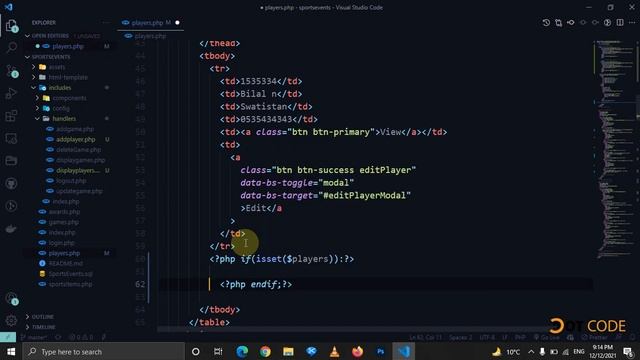Open awards.php in the file tree
The image size is (640, 360).
[x=64, y=212]
